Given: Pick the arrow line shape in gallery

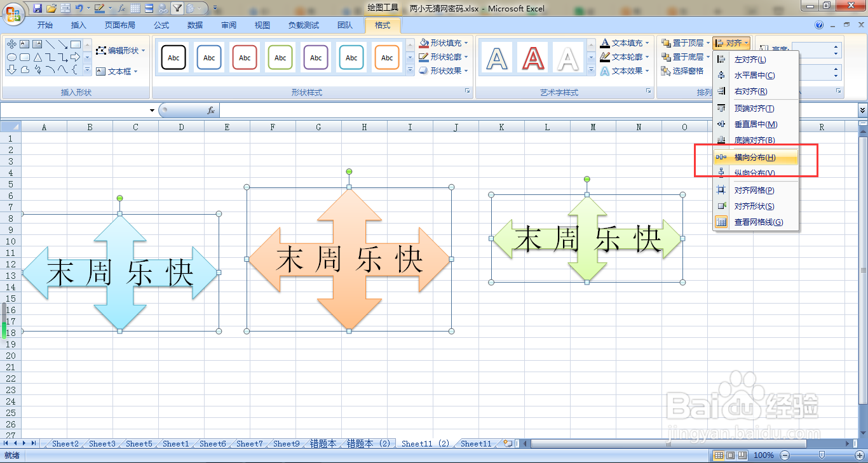Looking at the screenshot, I should (x=62, y=44).
